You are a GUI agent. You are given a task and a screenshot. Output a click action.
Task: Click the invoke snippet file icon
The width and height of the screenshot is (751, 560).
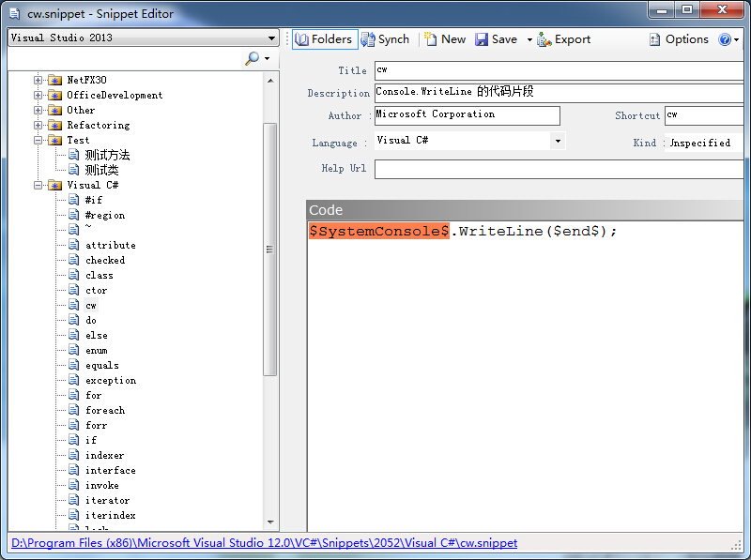coord(74,485)
